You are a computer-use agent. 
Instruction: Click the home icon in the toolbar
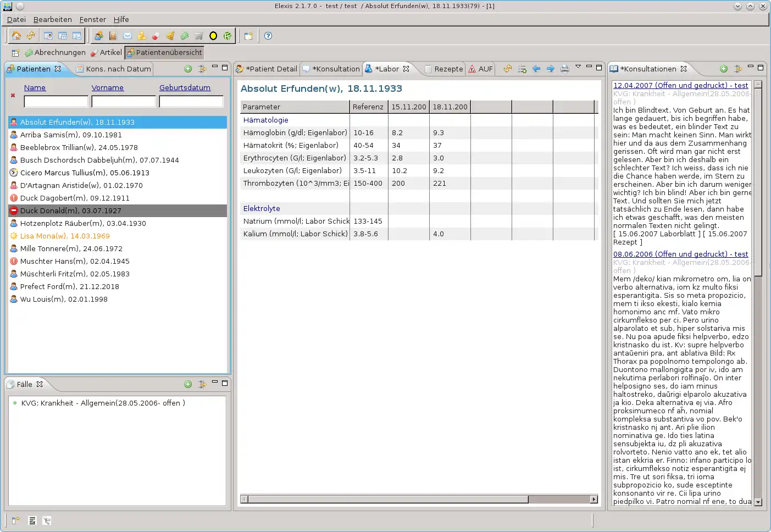[x=16, y=36]
